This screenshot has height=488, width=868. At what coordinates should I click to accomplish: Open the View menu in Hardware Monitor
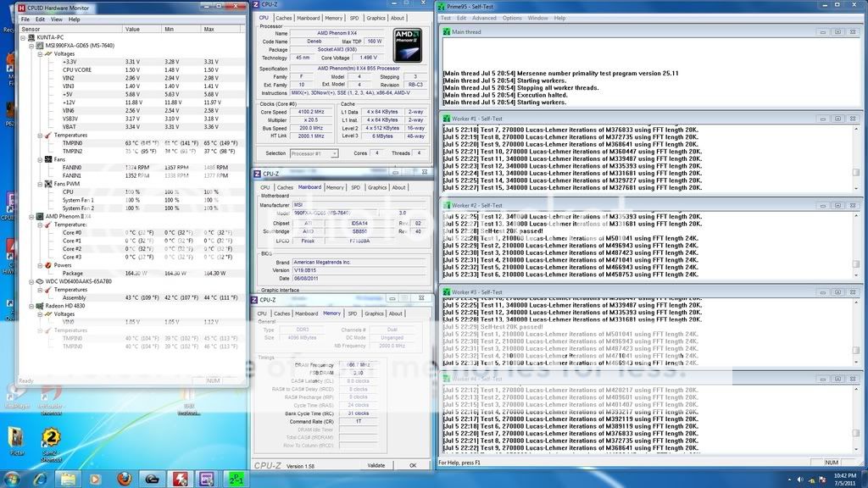point(56,19)
